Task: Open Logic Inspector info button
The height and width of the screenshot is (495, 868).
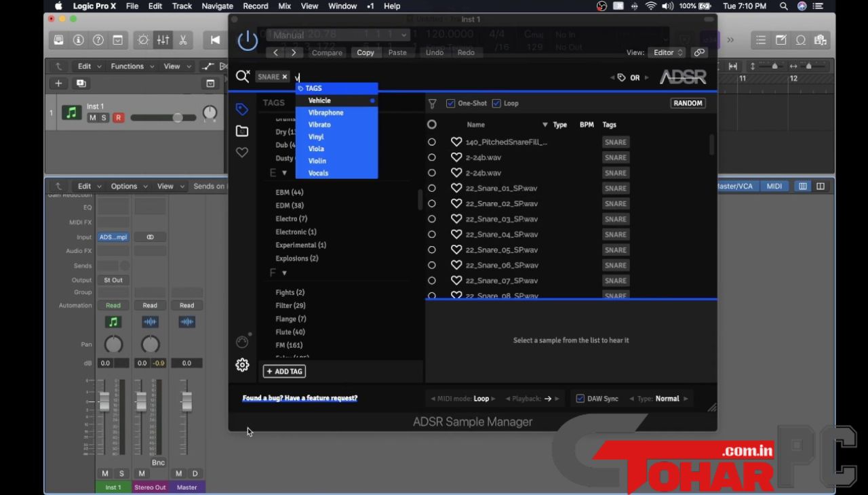Action: tap(79, 40)
